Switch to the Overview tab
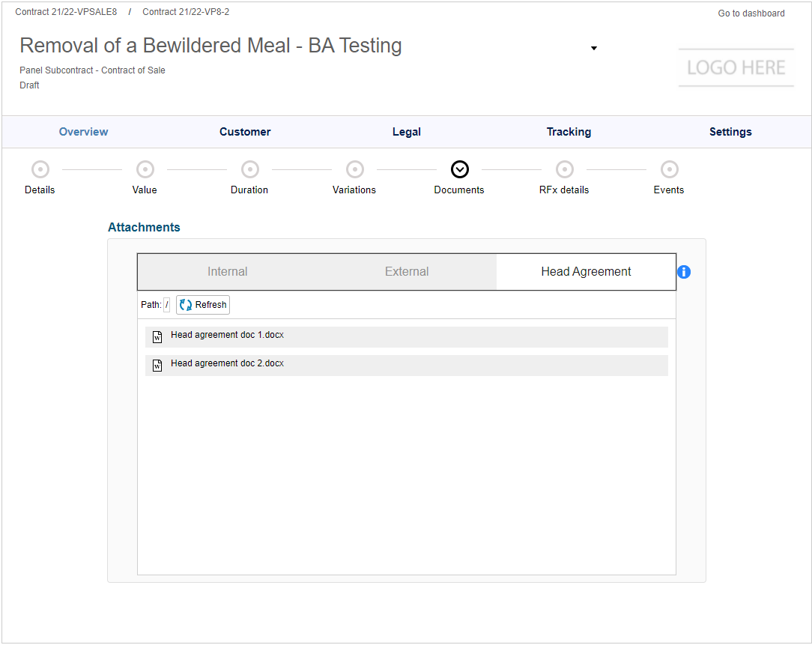 click(83, 132)
